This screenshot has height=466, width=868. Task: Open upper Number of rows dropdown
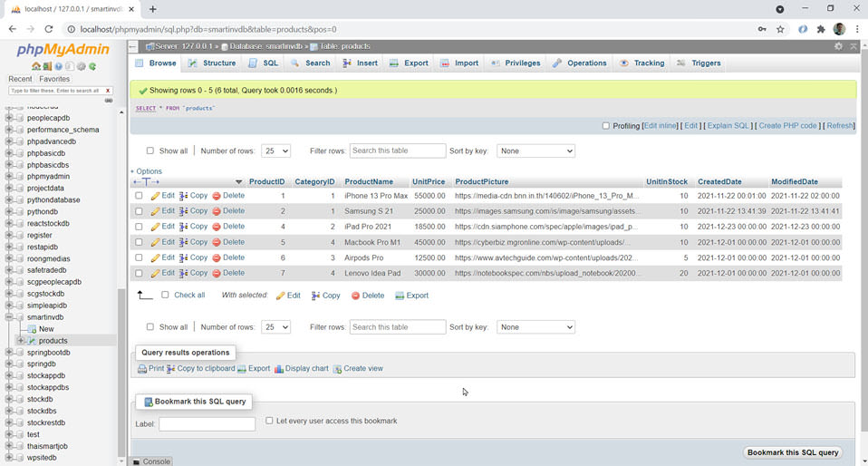[275, 150]
